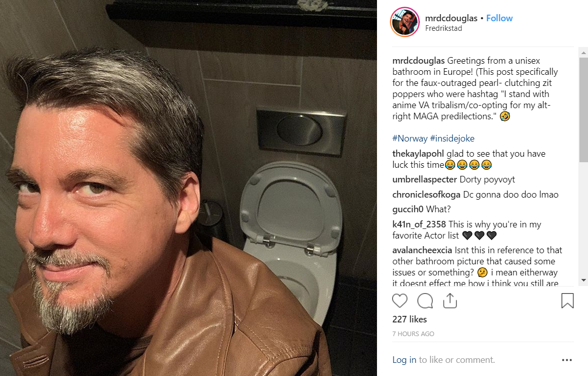588x376 pixels.
Task: Follow the mrdcdouglas account
Action: pos(499,18)
